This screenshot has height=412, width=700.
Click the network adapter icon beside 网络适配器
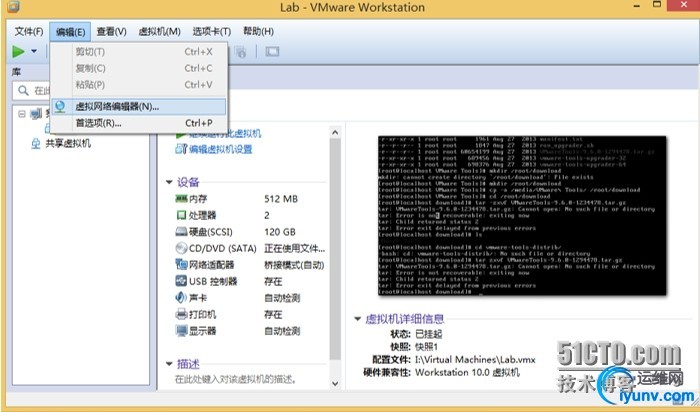coord(181,265)
